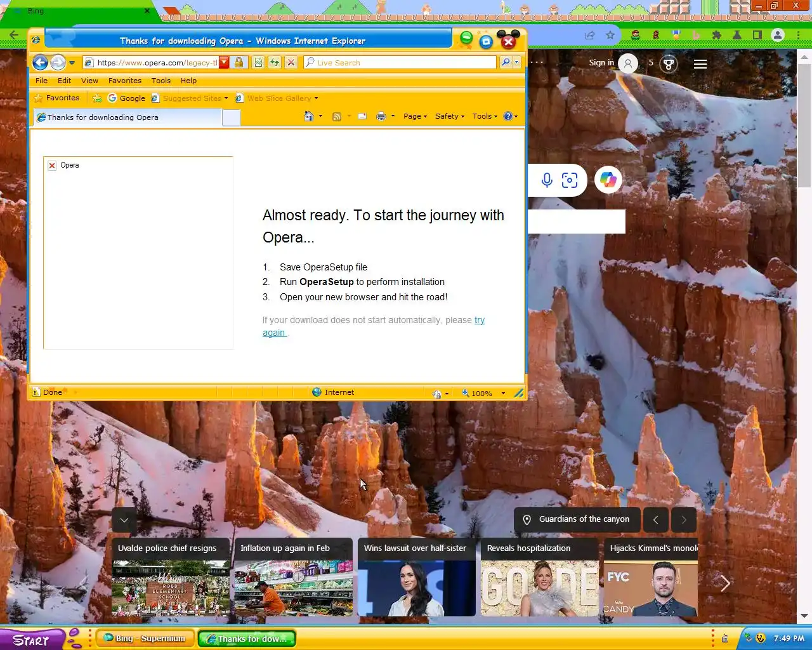Toggle the side panel icon
The height and width of the screenshot is (650, 812).
(757, 36)
